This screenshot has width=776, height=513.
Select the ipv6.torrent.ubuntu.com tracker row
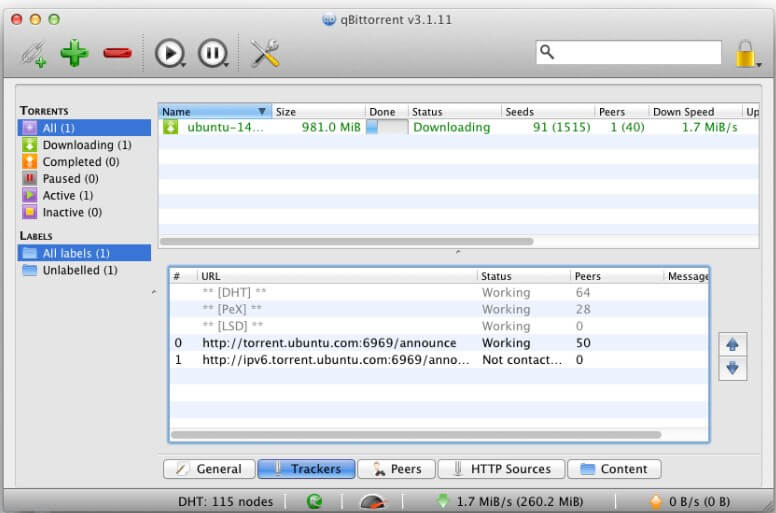point(438,360)
